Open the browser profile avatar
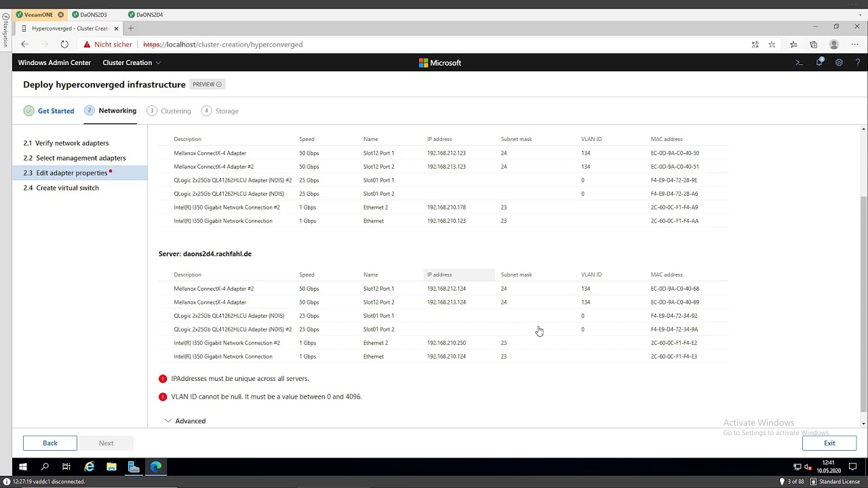Screen dimensions: 868x488 (x=834, y=44)
